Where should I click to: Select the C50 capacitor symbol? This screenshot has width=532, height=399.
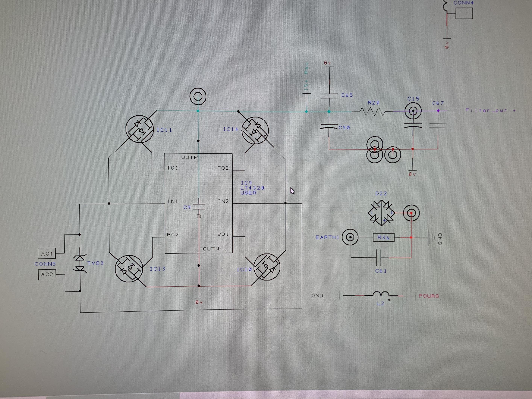tap(329, 126)
